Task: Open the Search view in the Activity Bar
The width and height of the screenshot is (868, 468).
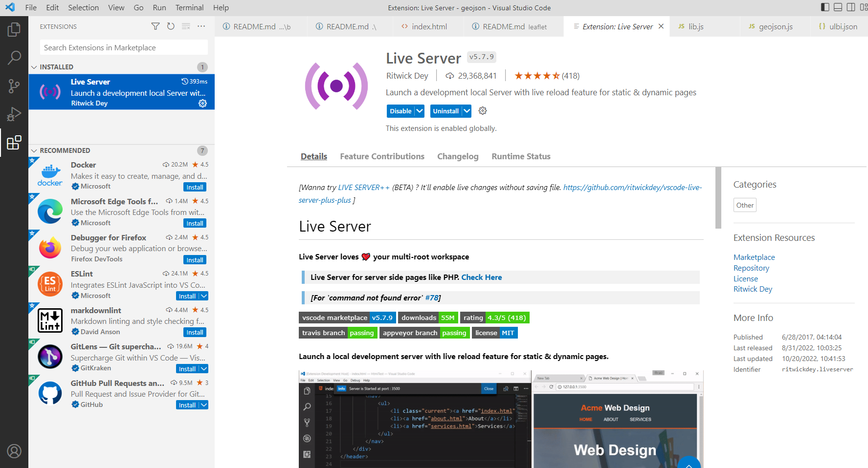Action: tap(14, 58)
